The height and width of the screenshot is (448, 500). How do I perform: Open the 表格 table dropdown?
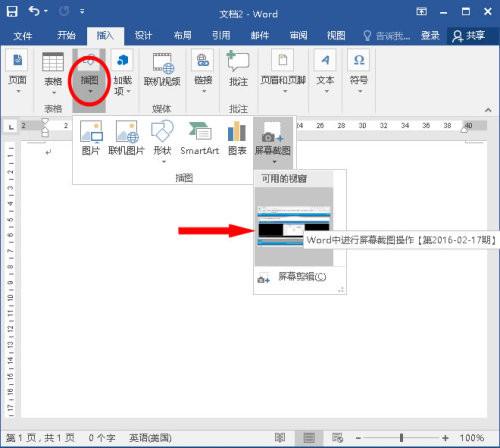click(x=53, y=73)
